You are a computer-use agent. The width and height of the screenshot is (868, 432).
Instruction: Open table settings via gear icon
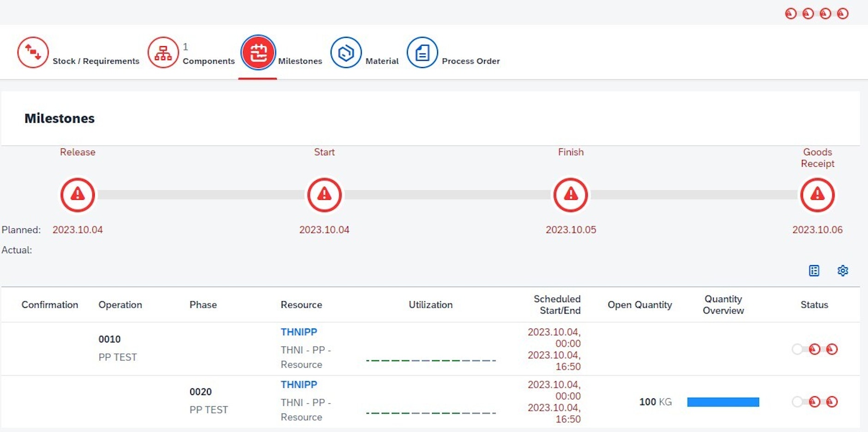click(x=843, y=271)
